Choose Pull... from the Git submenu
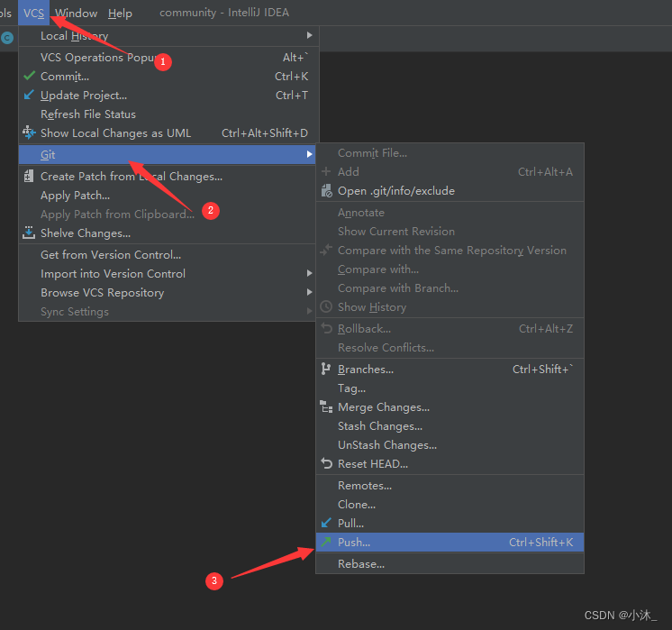672x630 pixels. click(x=450, y=524)
